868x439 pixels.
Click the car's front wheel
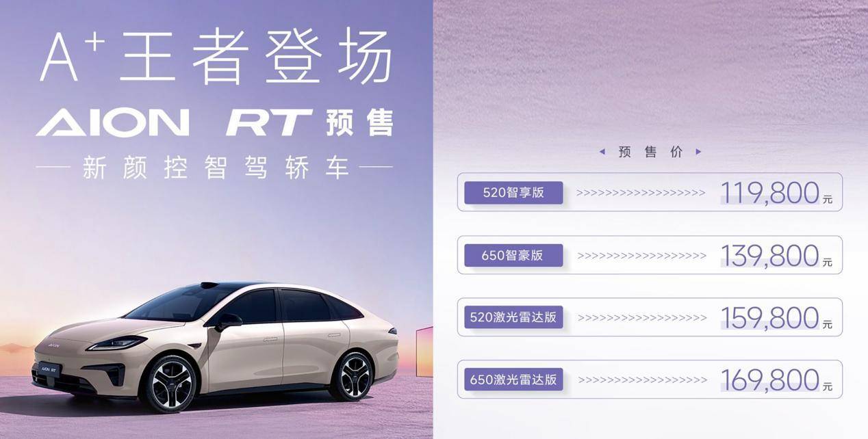pyautogui.click(x=168, y=382)
